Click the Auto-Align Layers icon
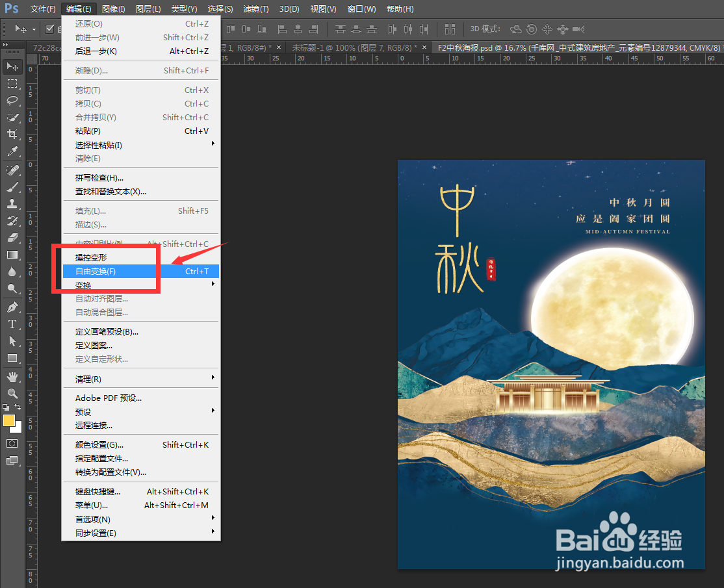This screenshot has height=588, width=724. coord(450,29)
